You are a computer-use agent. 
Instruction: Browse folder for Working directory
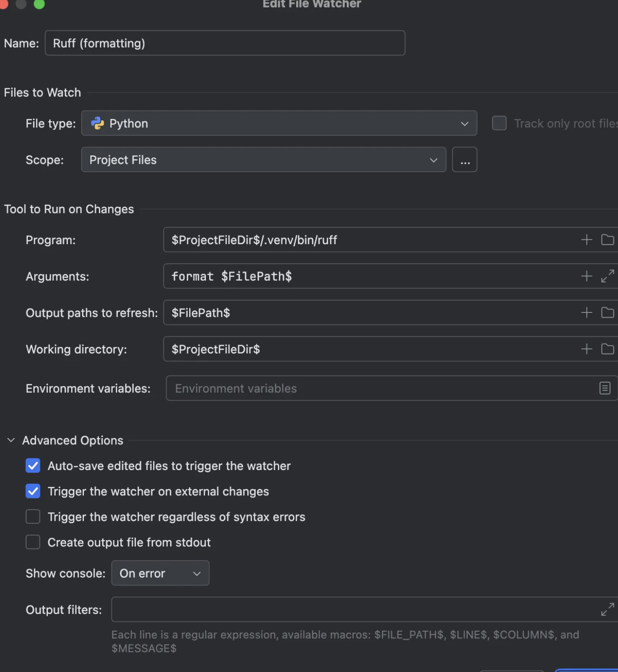tap(607, 349)
